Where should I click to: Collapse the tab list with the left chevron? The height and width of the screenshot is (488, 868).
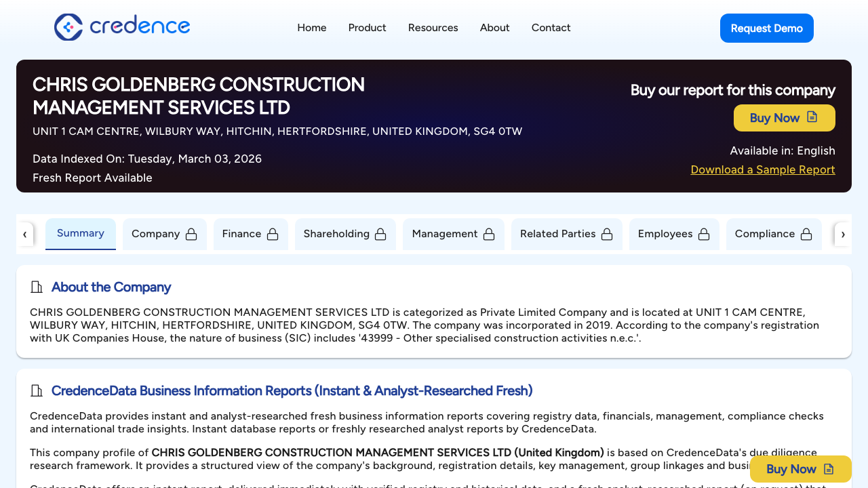(25, 234)
